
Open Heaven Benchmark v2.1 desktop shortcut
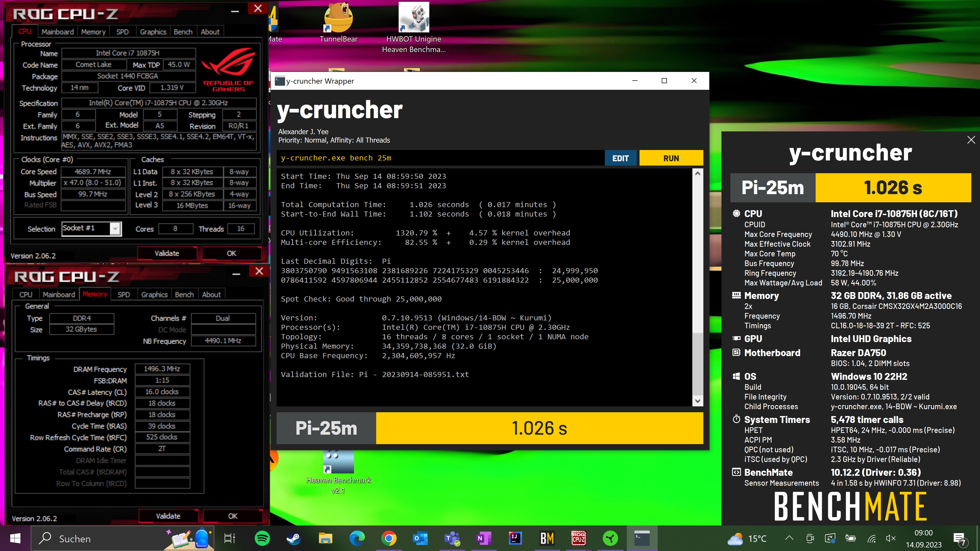(x=338, y=473)
